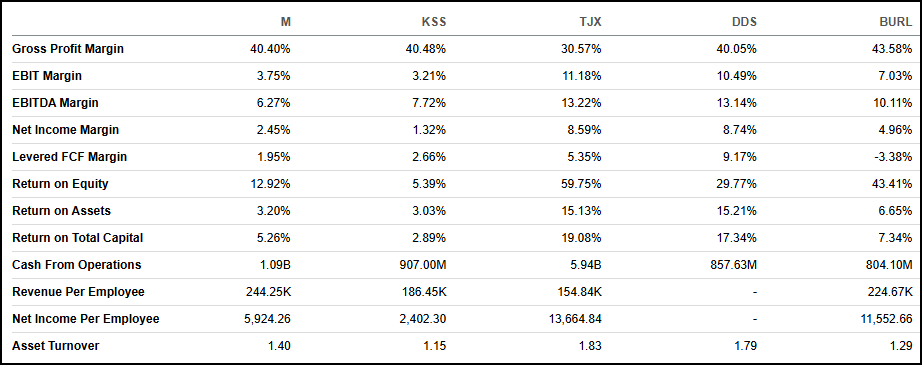The image size is (922, 365).
Task: Select the Return on Equity label
Action: (61, 184)
